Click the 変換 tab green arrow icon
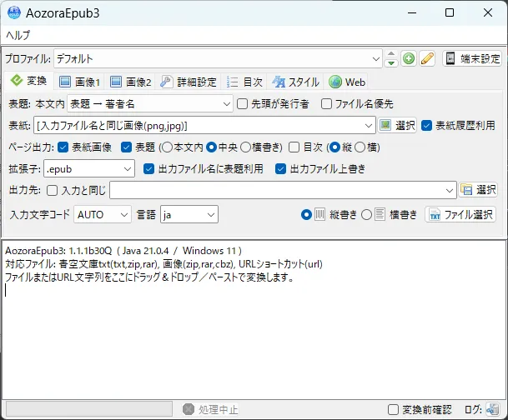Viewport: 508px width, 420px height. [16, 80]
